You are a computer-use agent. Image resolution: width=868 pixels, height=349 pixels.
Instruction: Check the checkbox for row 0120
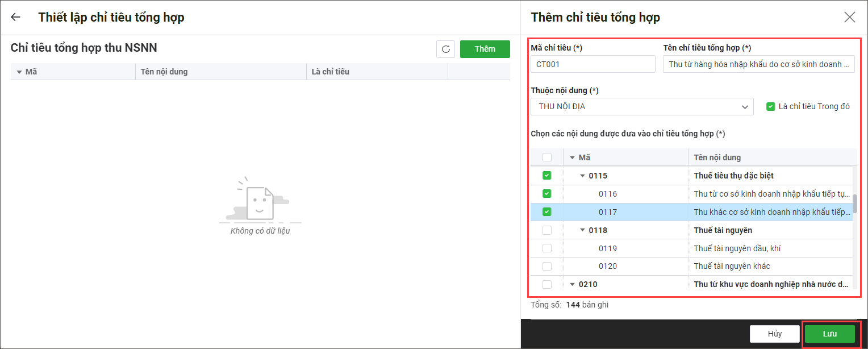(x=546, y=266)
